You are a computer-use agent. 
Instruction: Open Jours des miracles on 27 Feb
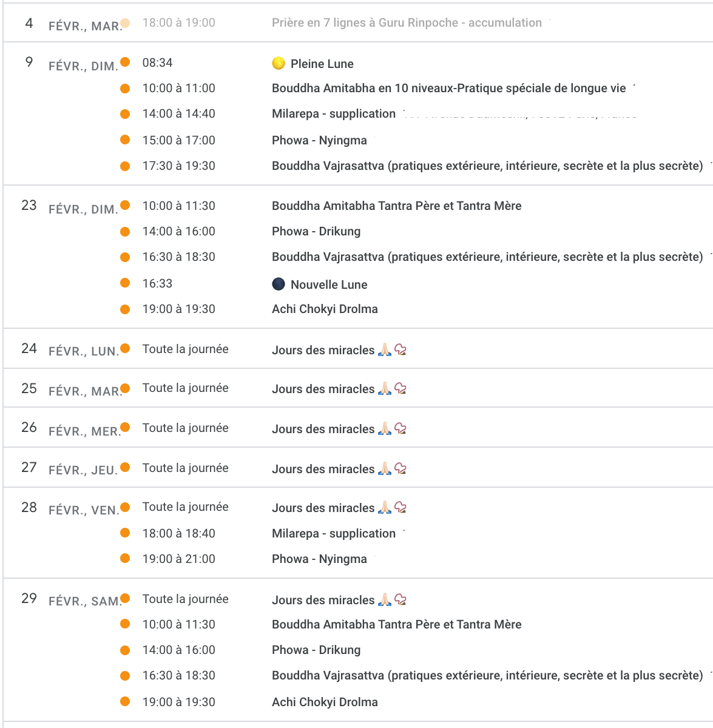(x=323, y=469)
